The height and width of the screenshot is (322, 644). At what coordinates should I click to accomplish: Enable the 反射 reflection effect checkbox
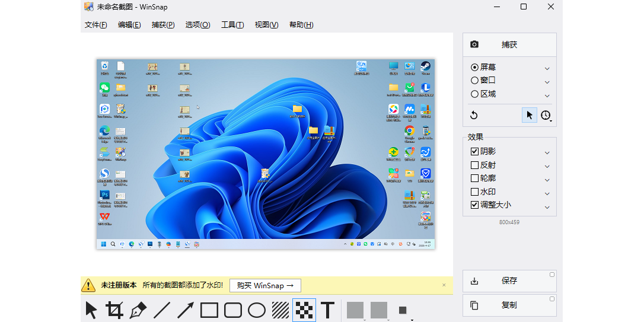[474, 165]
